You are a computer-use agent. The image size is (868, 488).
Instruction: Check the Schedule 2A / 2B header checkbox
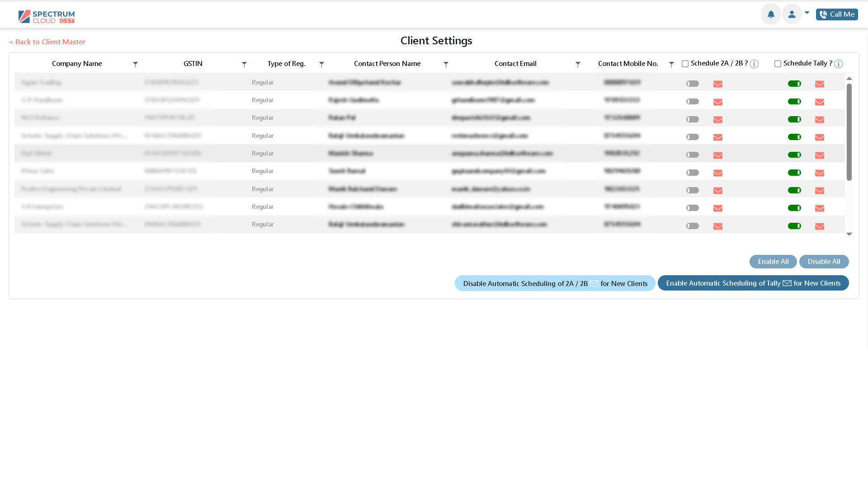point(685,64)
